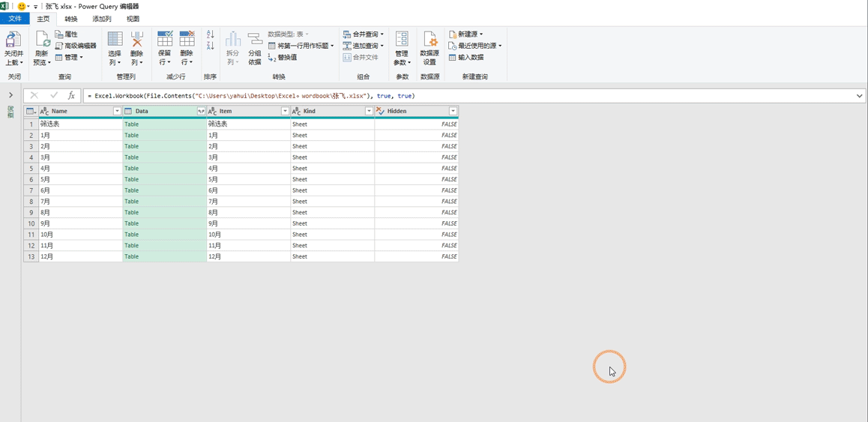Sort descending with the Z-A icon

(x=210, y=46)
